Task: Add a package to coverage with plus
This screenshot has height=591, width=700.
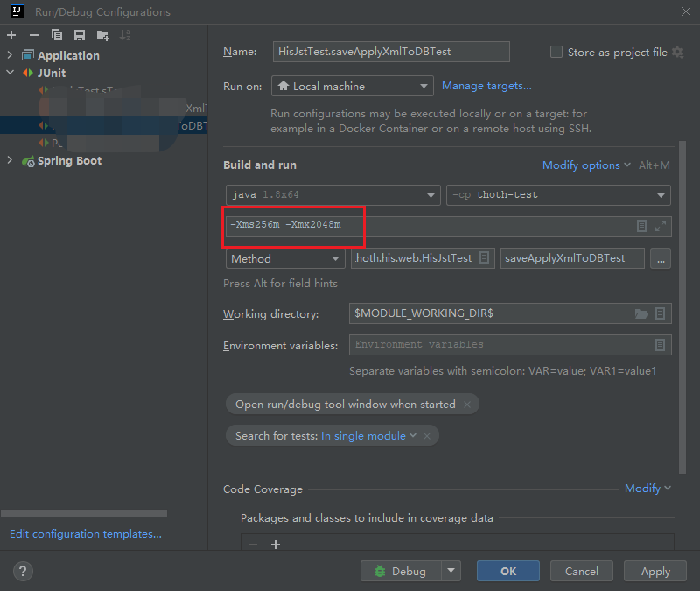Action: pyautogui.click(x=276, y=545)
